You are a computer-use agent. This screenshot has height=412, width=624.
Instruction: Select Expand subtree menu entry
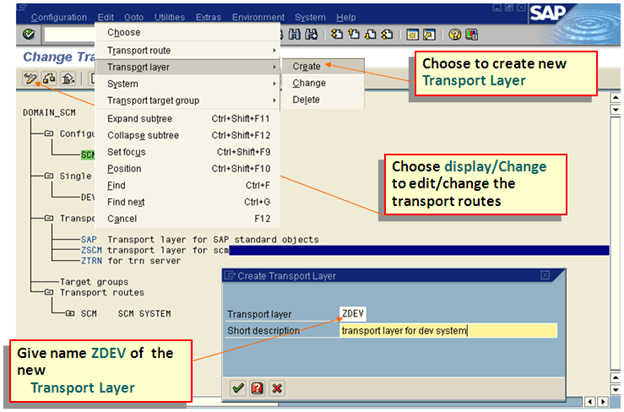click(x=188, y=119)
